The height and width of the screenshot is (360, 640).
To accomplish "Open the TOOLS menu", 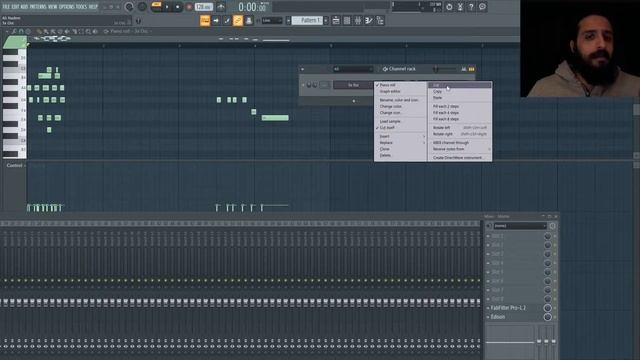I will 81,7.
